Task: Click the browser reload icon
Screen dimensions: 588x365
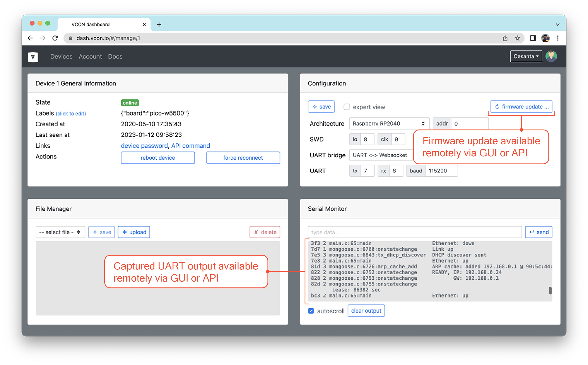Action: (x=55, y=38)
